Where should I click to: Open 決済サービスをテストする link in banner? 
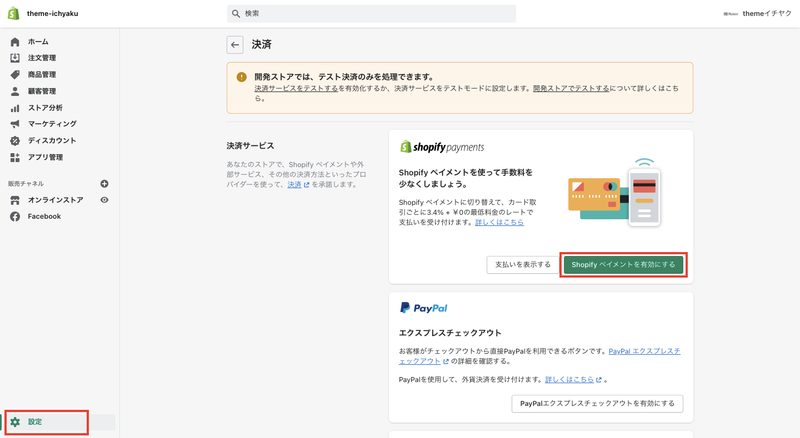click(296, 88)
